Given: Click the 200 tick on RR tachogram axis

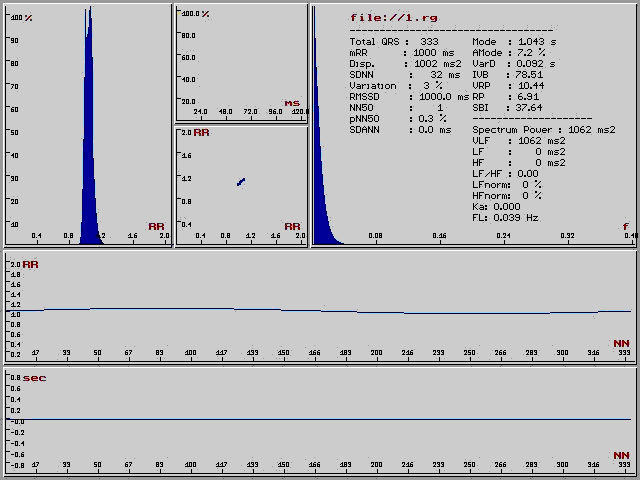Looking at the screenshot, I should pyautogui.click(x=376, y=353).
